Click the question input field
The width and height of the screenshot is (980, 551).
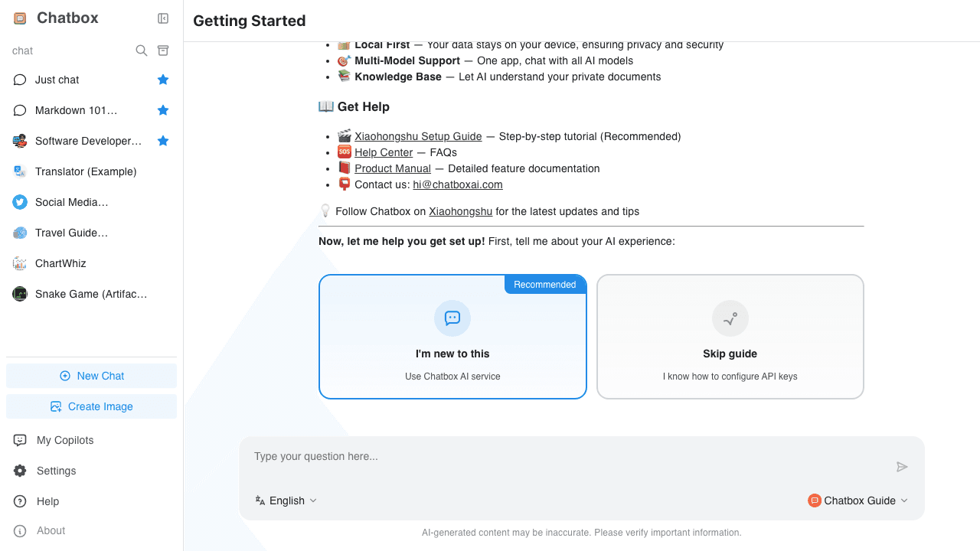click(567, 457)
